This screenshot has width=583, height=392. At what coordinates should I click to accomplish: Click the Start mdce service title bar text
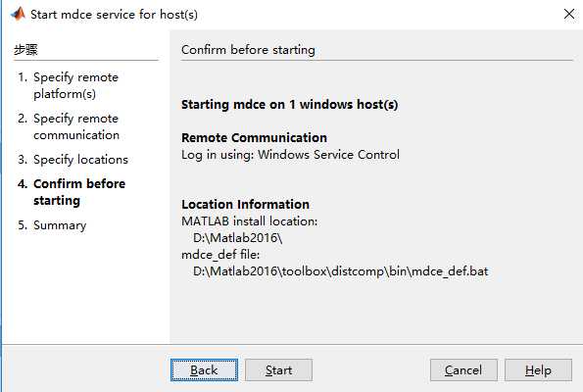click(114, 15)
